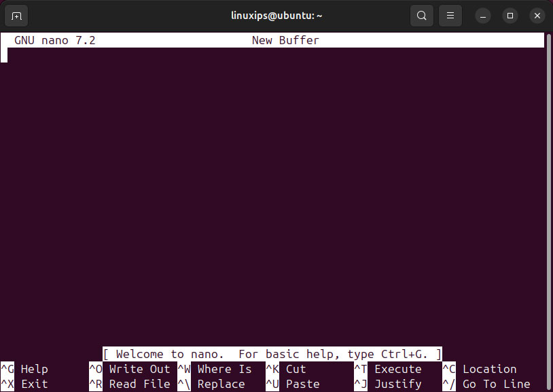Click Where Is to search text
Image resolution: width=553 pixels, height=392 pixels.
click(x=224, y=369)
